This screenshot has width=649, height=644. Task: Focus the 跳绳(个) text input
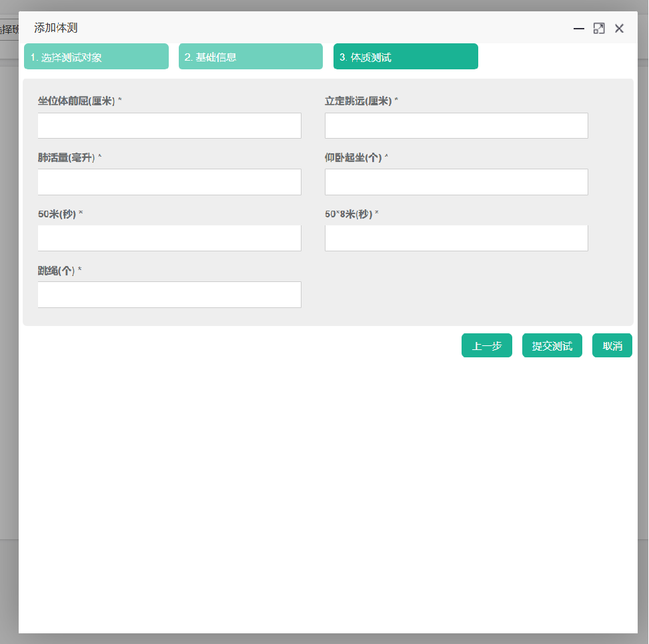coord(169,295)
